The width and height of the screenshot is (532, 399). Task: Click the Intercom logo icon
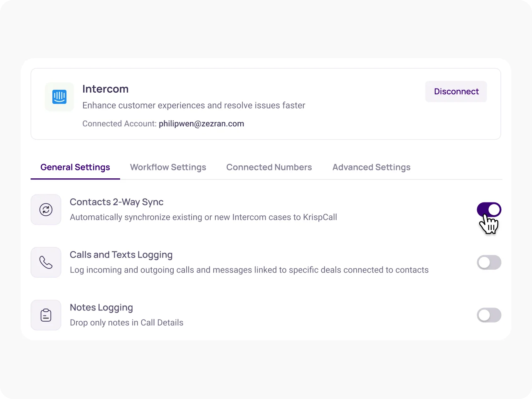coord(59,97)
